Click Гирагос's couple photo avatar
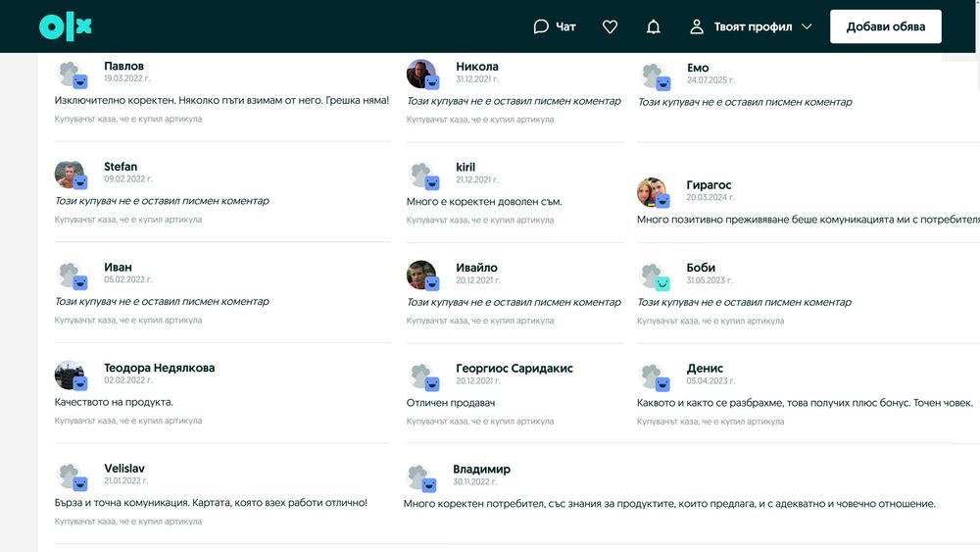The height and width of the screenshot is (552, 980). point(652,192)
